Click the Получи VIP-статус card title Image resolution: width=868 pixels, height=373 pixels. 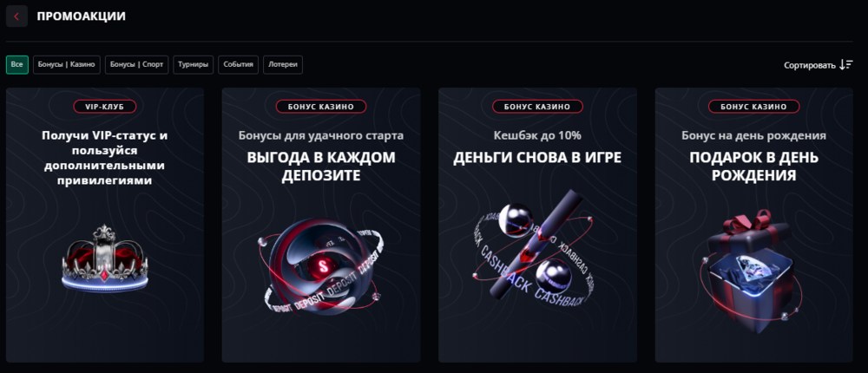tap(105, 158)
